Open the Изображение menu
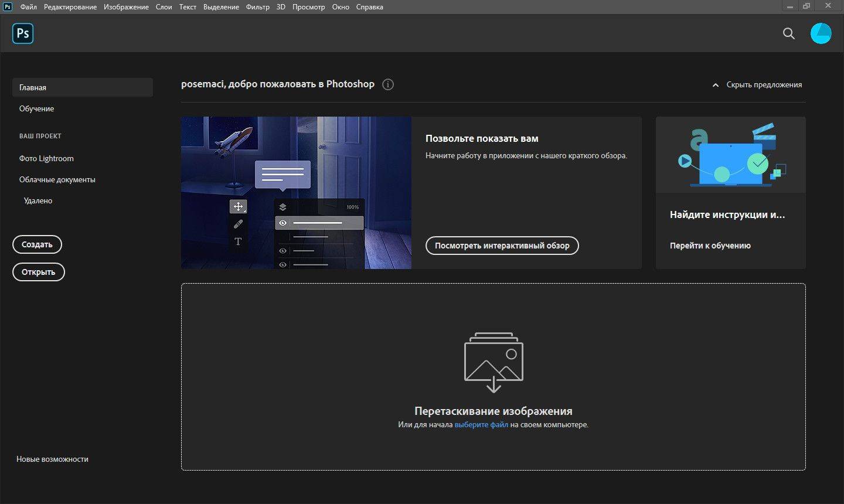844x504 pixels. (126, 7)
